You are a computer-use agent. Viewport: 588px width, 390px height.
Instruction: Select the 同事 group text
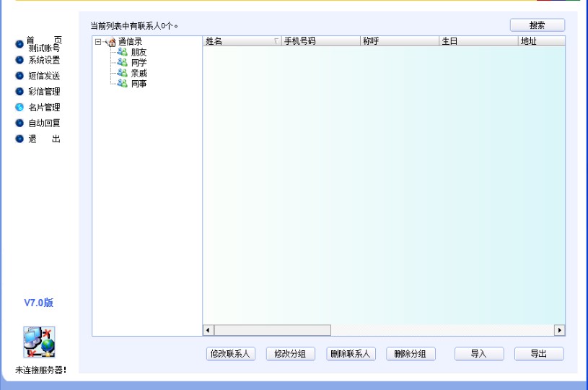[139, 84]
